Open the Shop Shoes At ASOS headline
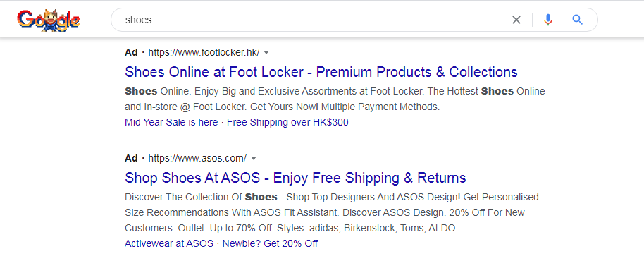This screenshot has height=261, width=644. pyautogui.click(x=295, y=178)
